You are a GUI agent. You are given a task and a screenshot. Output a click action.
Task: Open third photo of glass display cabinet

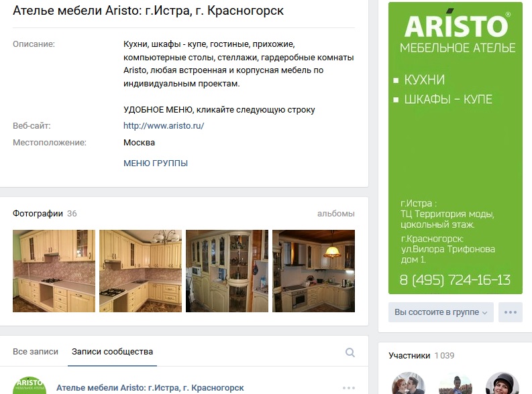pyautogui.click(x=227, y=271)
